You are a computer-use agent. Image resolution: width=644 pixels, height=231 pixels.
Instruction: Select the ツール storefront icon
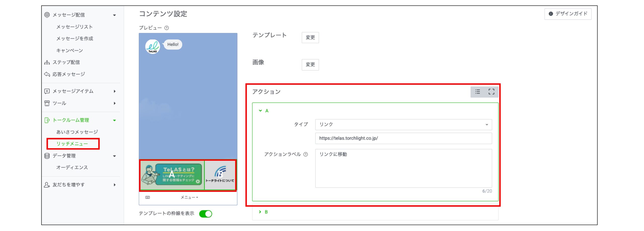coord(47,103)
